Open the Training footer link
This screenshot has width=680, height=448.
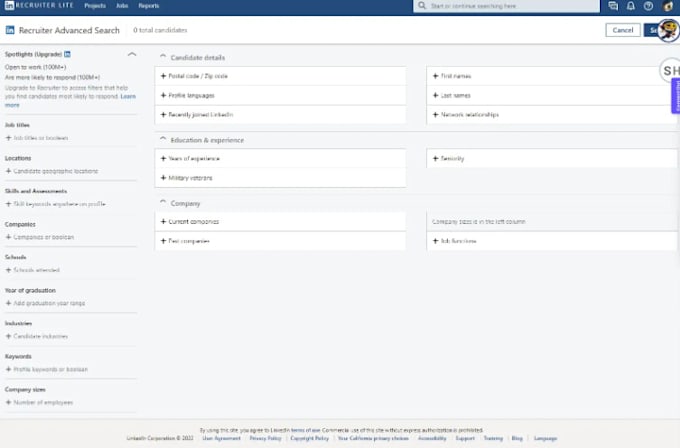pyautogui.click(x=493, y=438)
